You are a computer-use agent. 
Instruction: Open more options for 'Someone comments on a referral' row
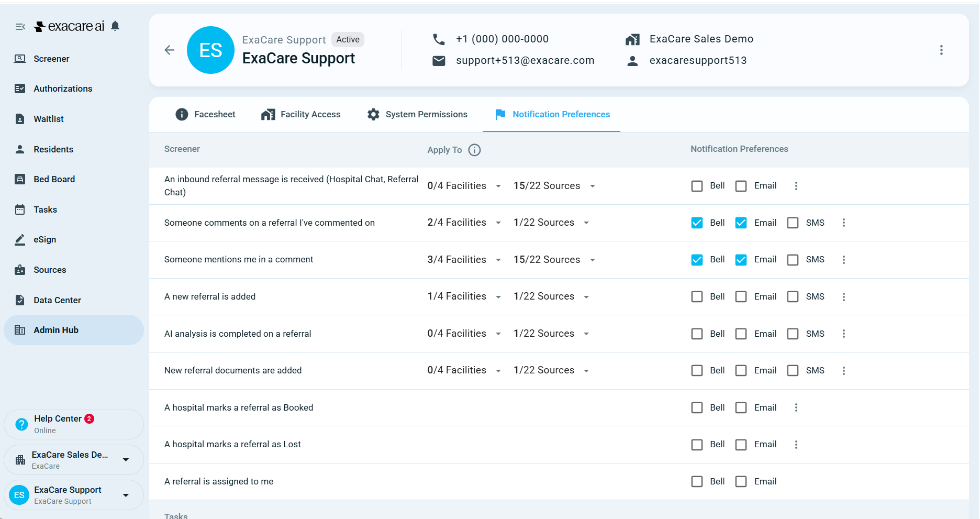843,223
